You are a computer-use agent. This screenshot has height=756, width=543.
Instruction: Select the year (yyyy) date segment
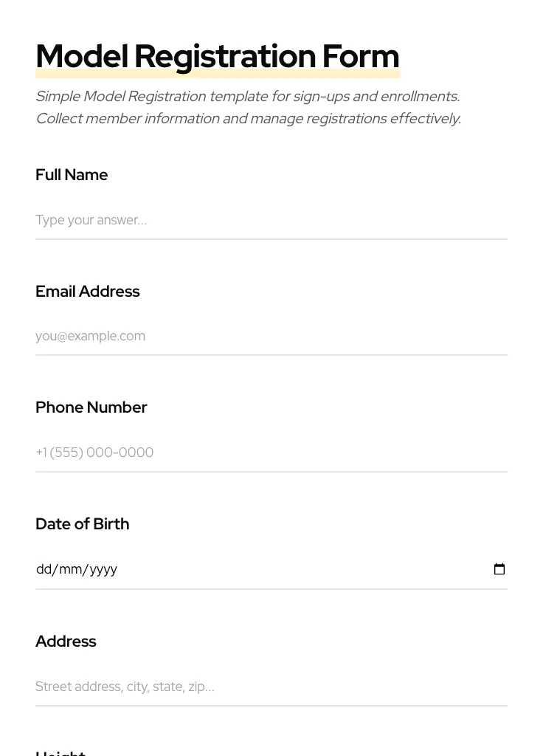pos(103,569)
